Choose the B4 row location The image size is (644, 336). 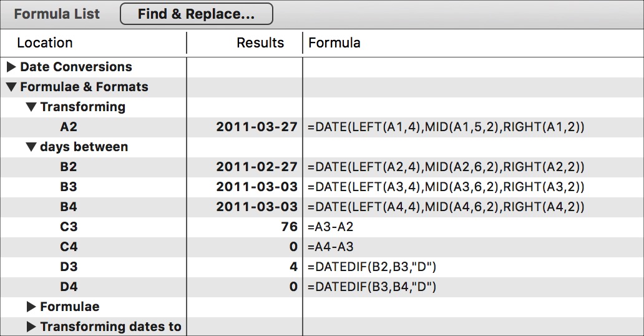point(69,207)
